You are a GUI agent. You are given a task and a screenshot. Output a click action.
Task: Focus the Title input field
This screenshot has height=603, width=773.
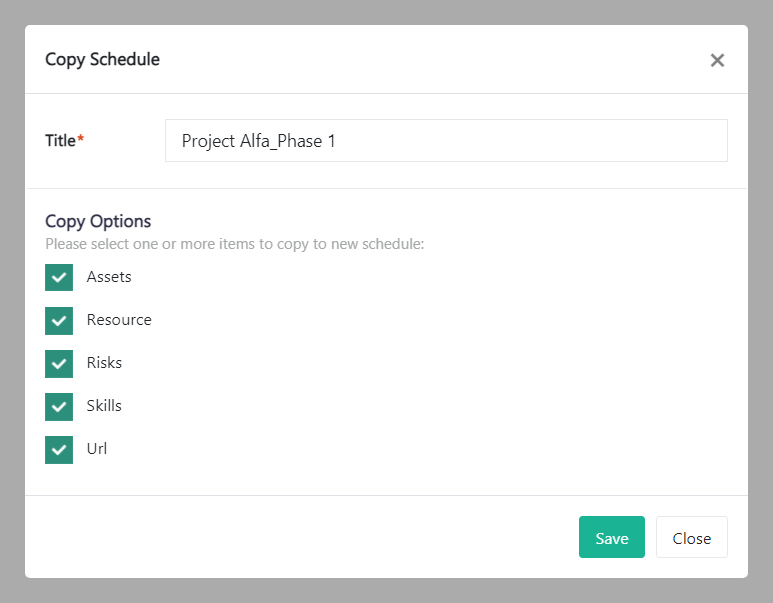[446, 141]
